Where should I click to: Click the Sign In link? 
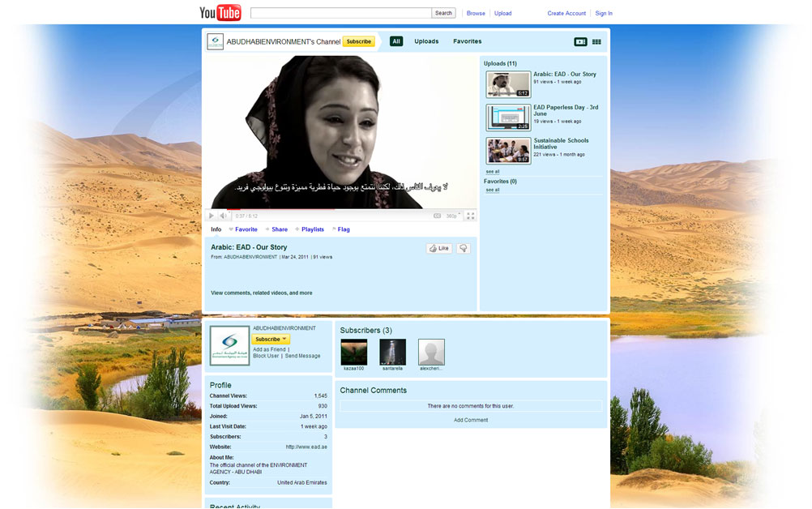[604, 13]
